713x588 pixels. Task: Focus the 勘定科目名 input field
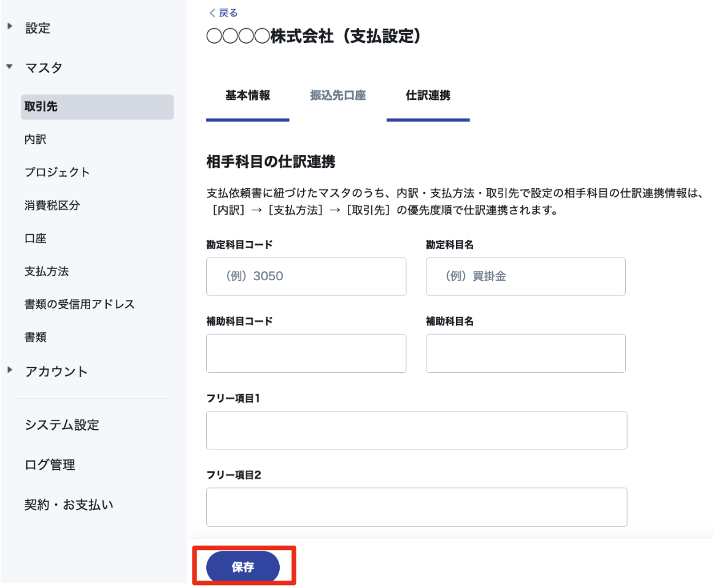pos(526,277)
